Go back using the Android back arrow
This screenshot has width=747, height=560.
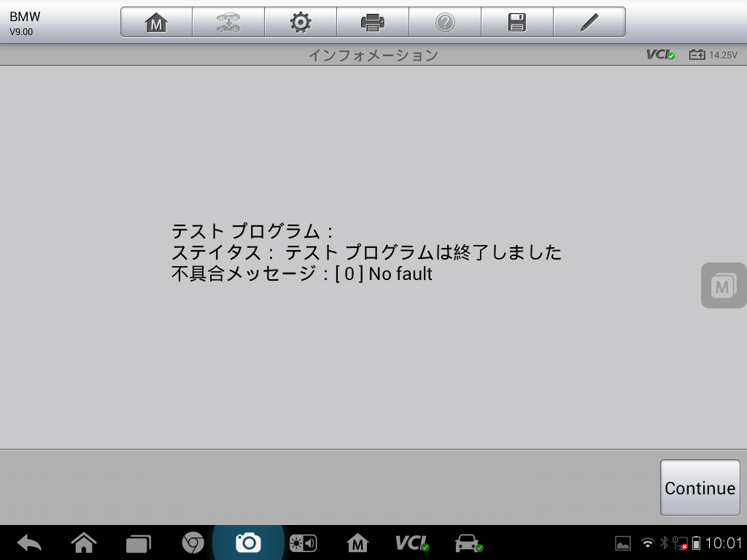click(x=29, y=542)
